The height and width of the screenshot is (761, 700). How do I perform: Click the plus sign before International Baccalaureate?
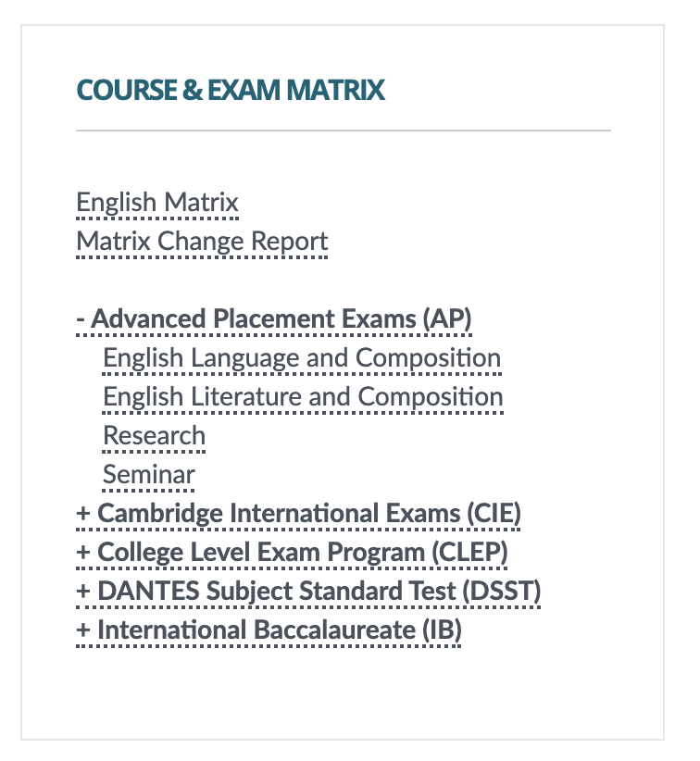(83, 630)
